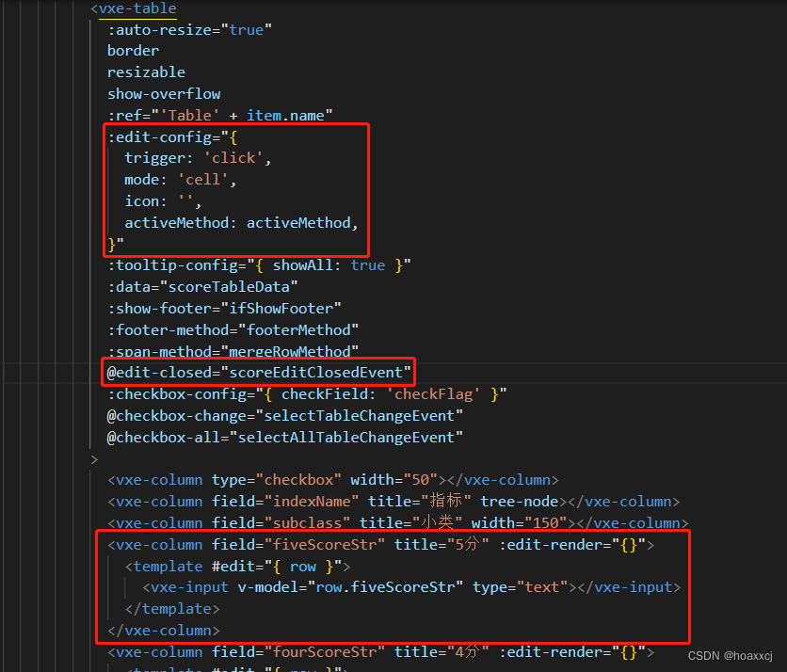
Task: Click the mode: 'cell' line
Action: click(x=181, y=179)
